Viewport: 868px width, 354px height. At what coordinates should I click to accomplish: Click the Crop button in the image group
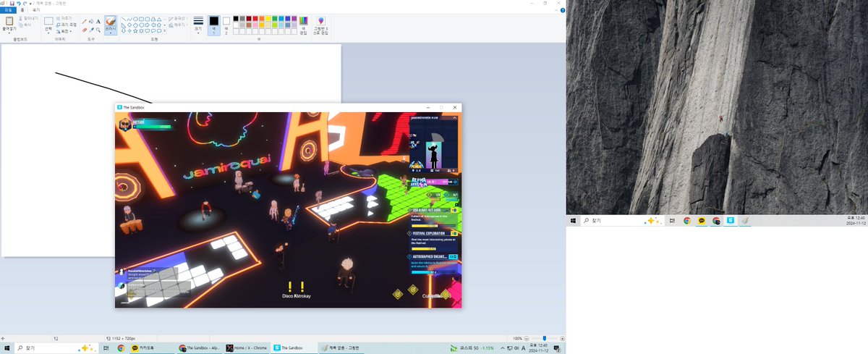pyautogui.click(x=64, y=18)
